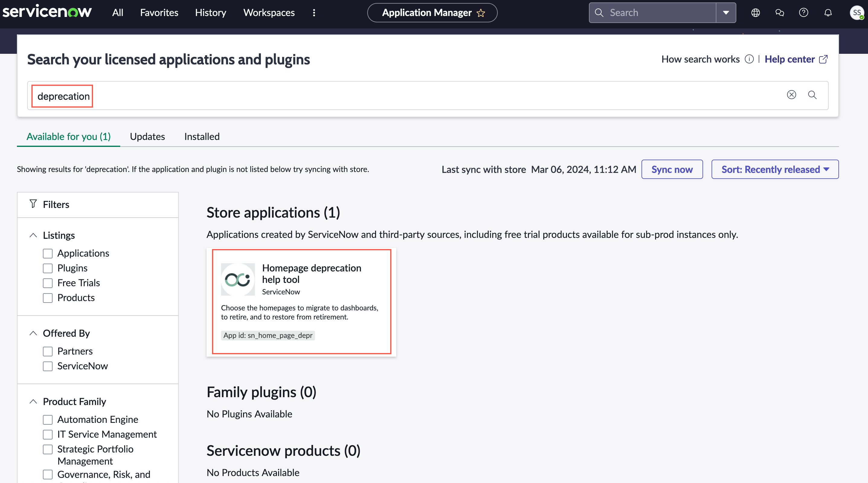Check the Plugins filter checkbox
Viewport: 868px width, 483px height.
(47, 268)
